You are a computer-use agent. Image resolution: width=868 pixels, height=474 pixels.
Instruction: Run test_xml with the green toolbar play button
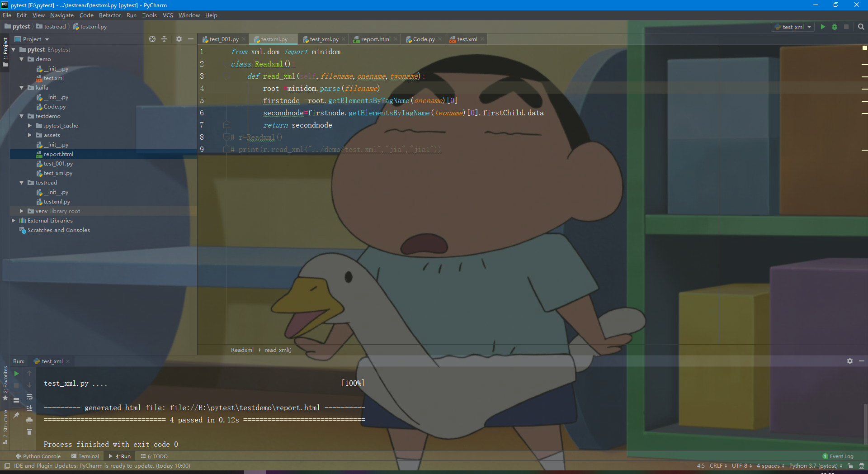823,27
